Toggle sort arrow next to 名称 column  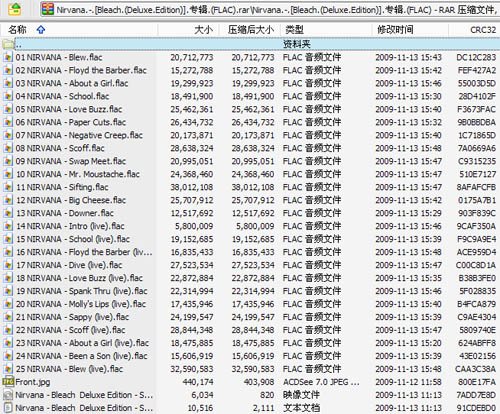click(41, 30)
